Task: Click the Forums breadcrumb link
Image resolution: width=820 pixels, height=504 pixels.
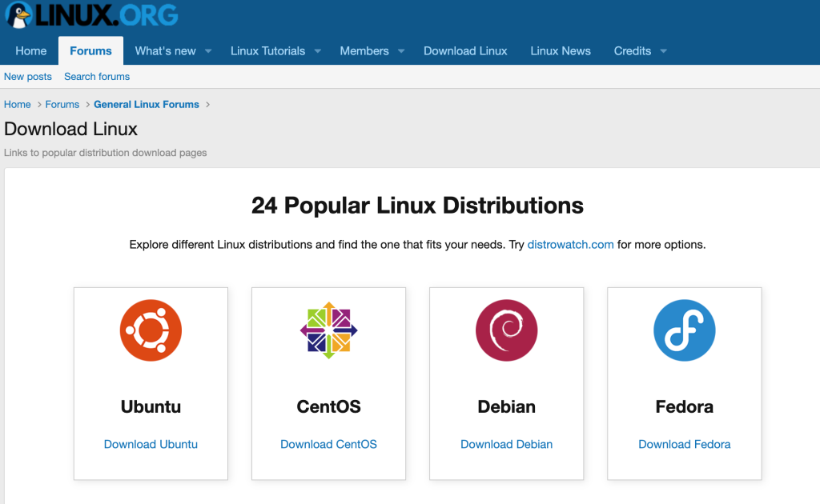Action: click(62, 105)
